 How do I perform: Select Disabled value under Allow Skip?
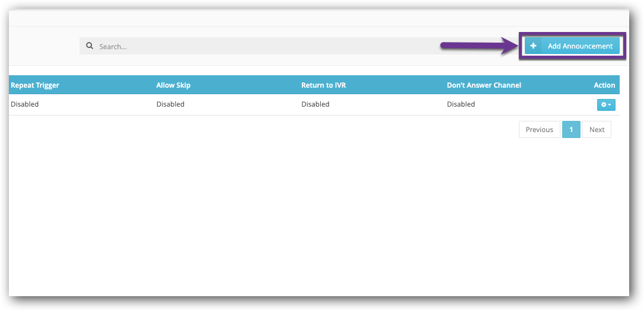[x=170, y=104]
